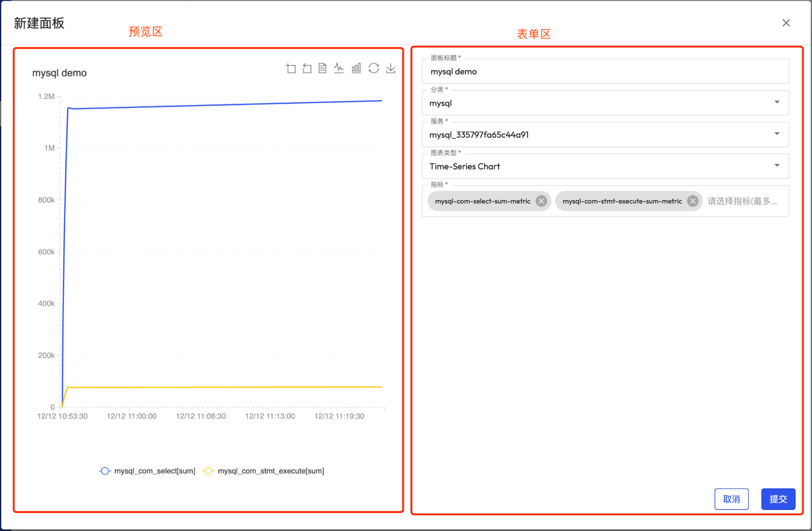The width and height of the screenshot is (812, 531).
Task: Switch chart to bar type icon
Action: pyautogui.click(x=356, y=68)
